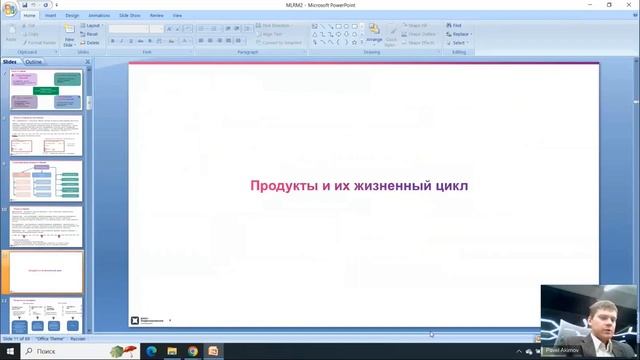
Task: Open the round Office button menu
Action: click(x=9, y=9)
